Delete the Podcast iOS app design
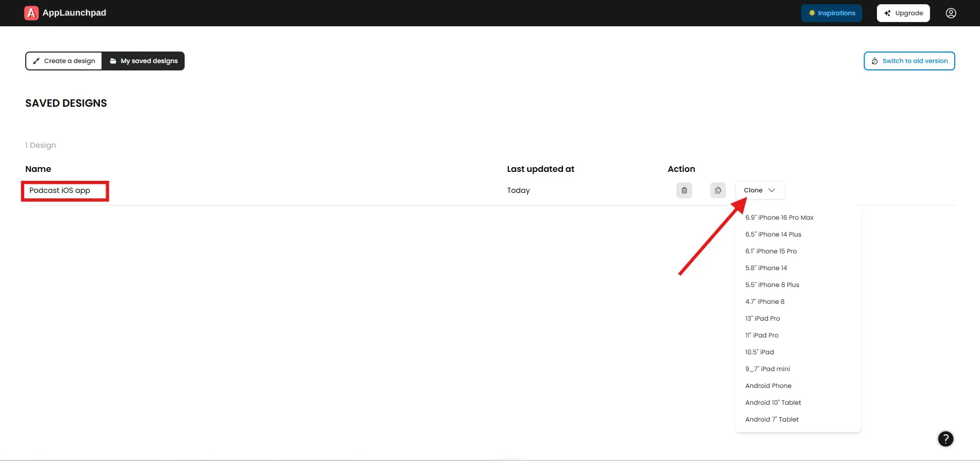The height and width of the screenshot is (461, 980). (684, 190)
